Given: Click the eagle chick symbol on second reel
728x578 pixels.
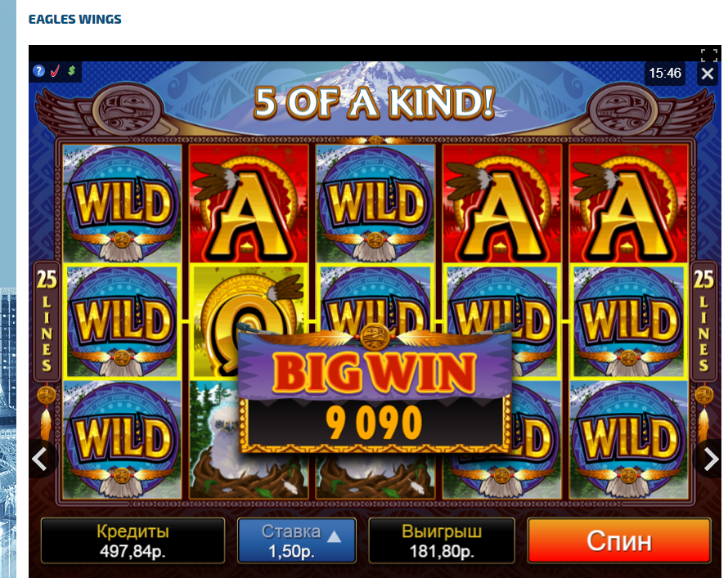Looking at the screenshot, I should (x=249, y=440).
